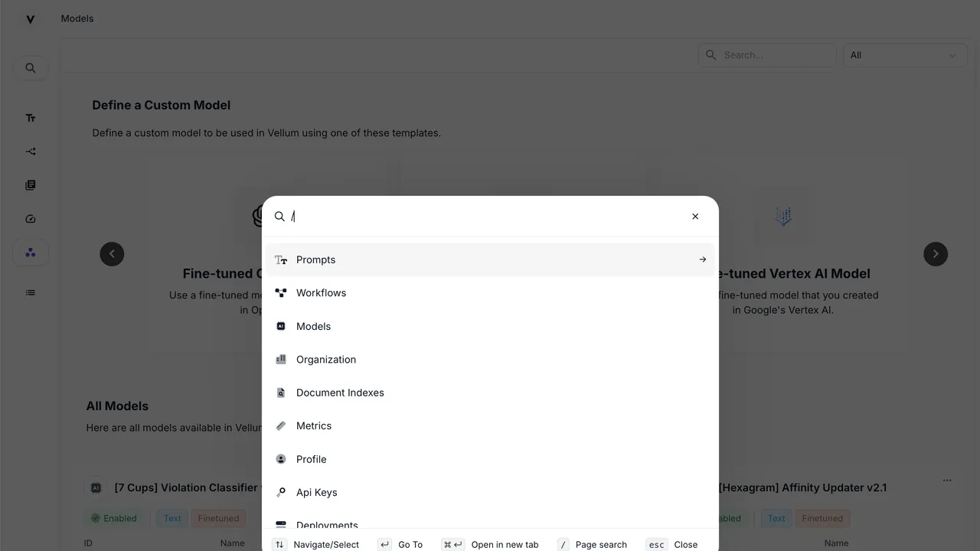The width and height of the screenshot is (980, 551).
Task: Open Document Indexes from the sidebar icon
Action: (31, 185)
